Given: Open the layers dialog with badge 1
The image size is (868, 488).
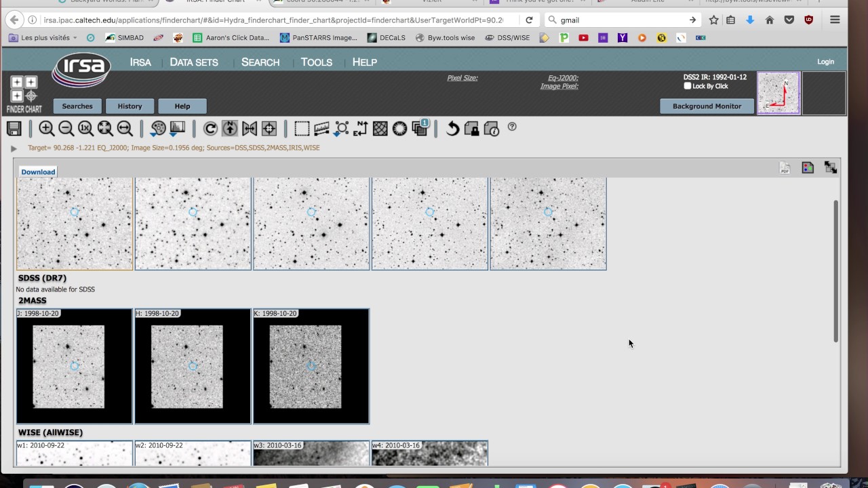Looking at the screenshot, I should click(420, 127).
